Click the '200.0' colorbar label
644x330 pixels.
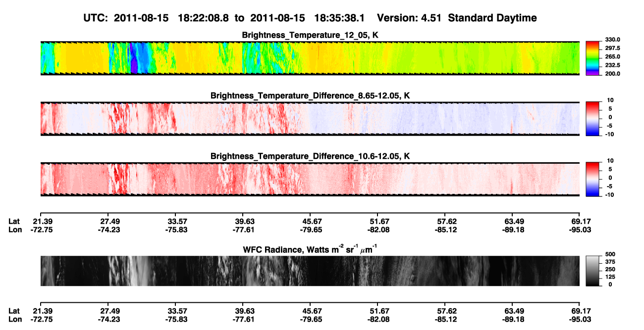pyautogui.click(x=613, y=73)
